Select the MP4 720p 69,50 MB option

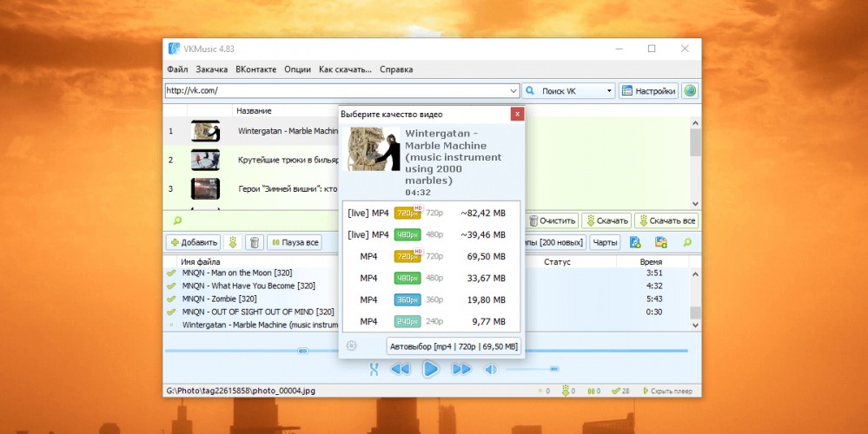tap(432, 257)
